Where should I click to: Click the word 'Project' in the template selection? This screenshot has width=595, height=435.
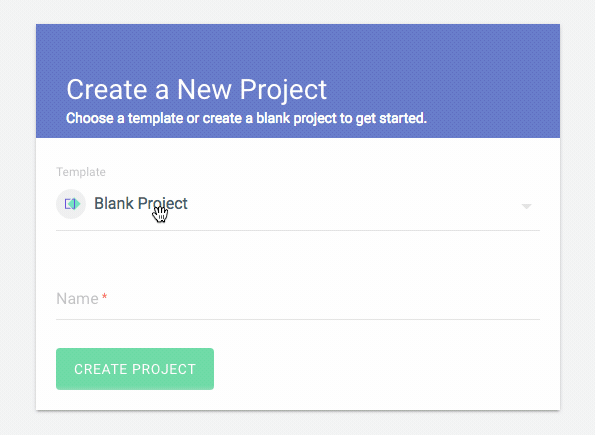pos(162,204)
